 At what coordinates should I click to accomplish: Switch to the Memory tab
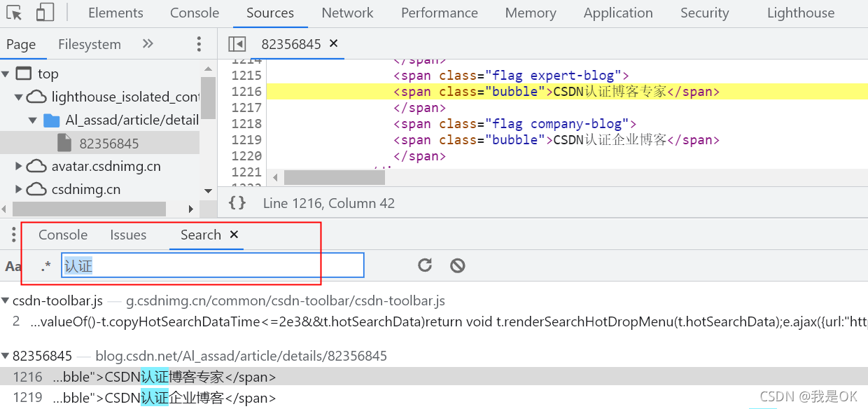(531, 13)
